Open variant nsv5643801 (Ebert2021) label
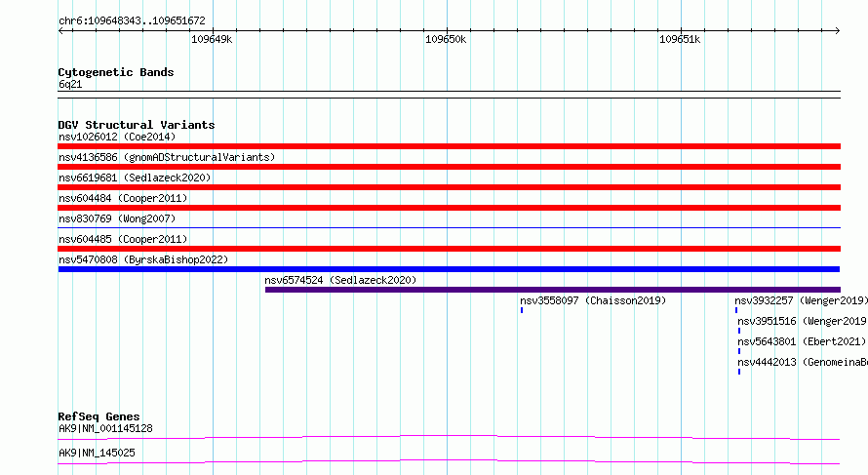Viewport: 868px width, 475px height. click(x=802, y=341)
